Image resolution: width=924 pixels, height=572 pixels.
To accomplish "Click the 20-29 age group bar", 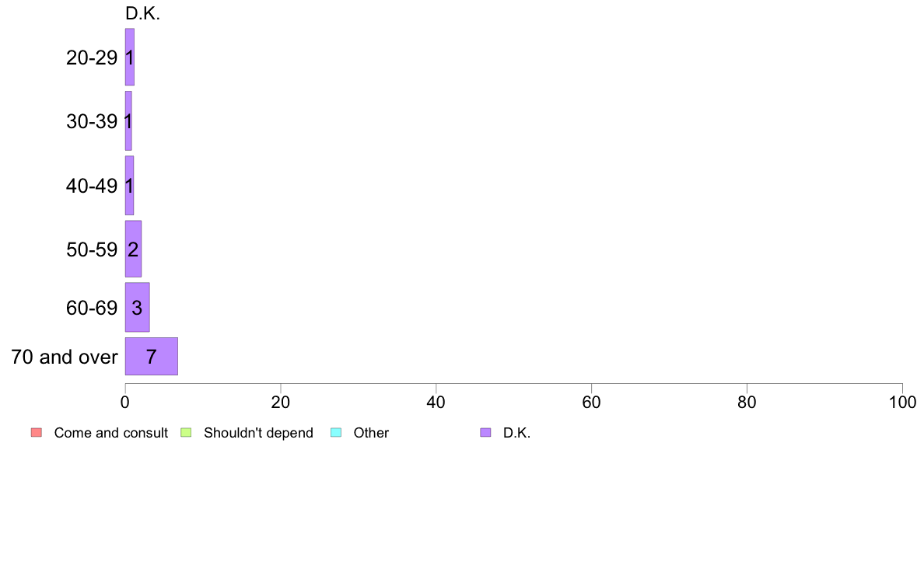I will coord(130,58).
